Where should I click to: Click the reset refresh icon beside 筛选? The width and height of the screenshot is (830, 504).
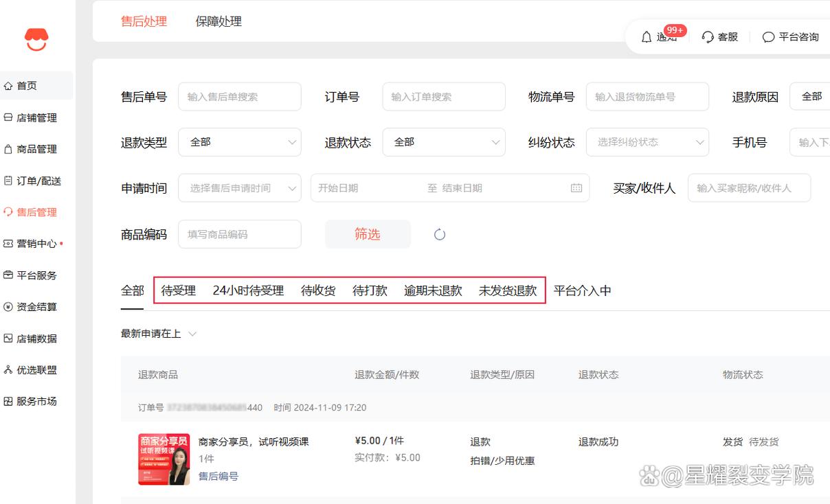pyautogui.click(x=440, y=234)
